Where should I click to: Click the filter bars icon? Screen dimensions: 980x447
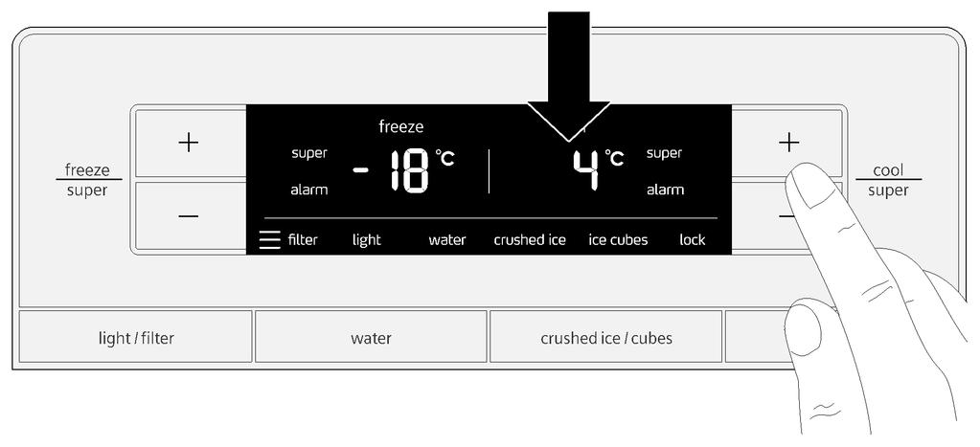click(x=269, y=239)
